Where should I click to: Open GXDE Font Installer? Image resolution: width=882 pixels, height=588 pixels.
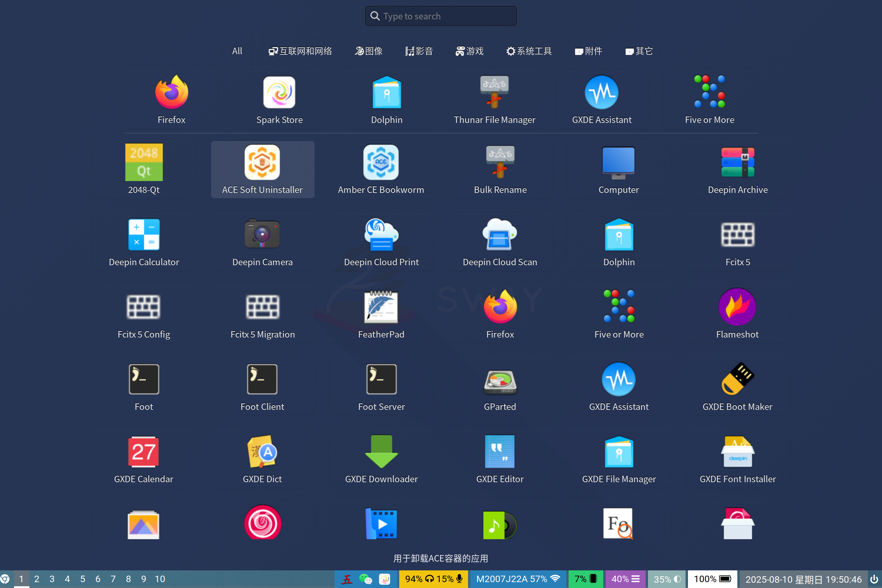coord(738,459)
